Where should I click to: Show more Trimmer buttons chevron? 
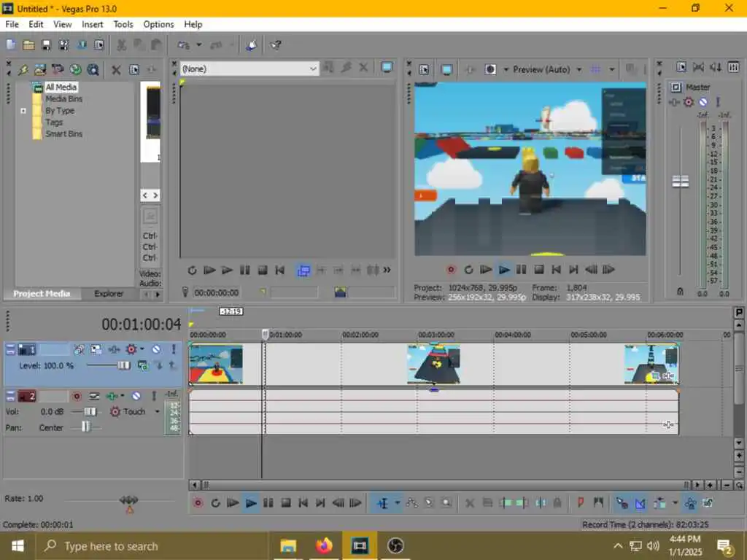point(387,270)
